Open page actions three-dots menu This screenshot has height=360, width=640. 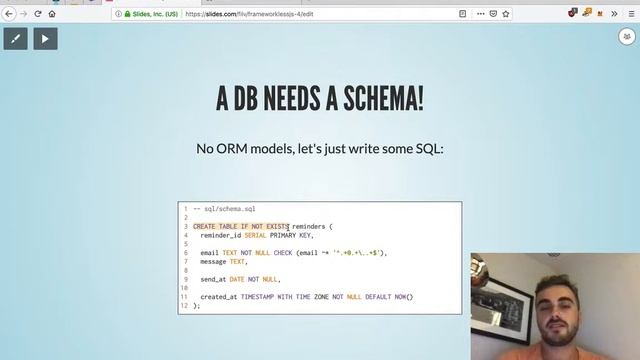point(480,14)
